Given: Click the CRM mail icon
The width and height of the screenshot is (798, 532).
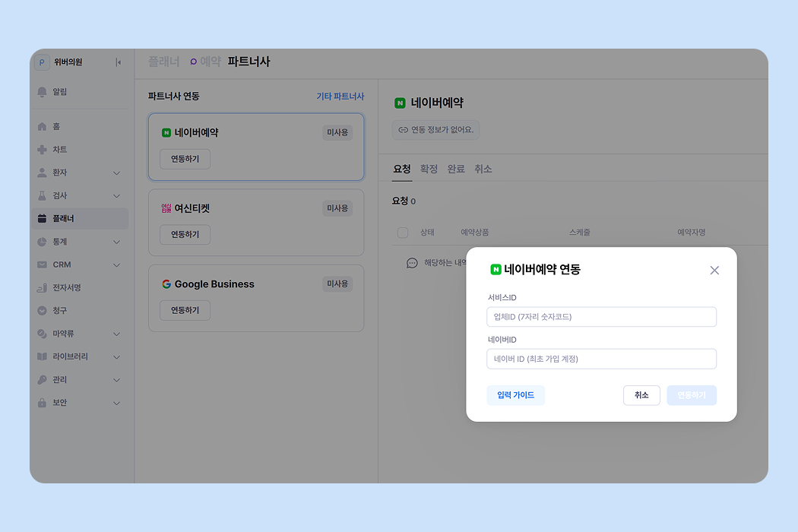Looking at the screenshot, I should 43,264.
